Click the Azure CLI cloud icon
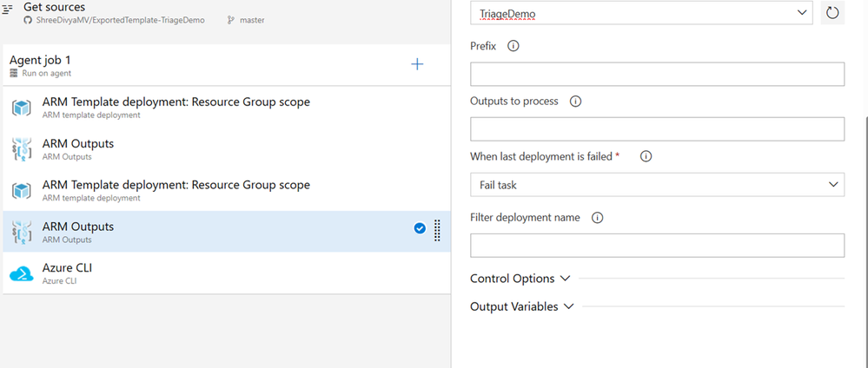This screenshot has width=868, height=368. [22, 273]
